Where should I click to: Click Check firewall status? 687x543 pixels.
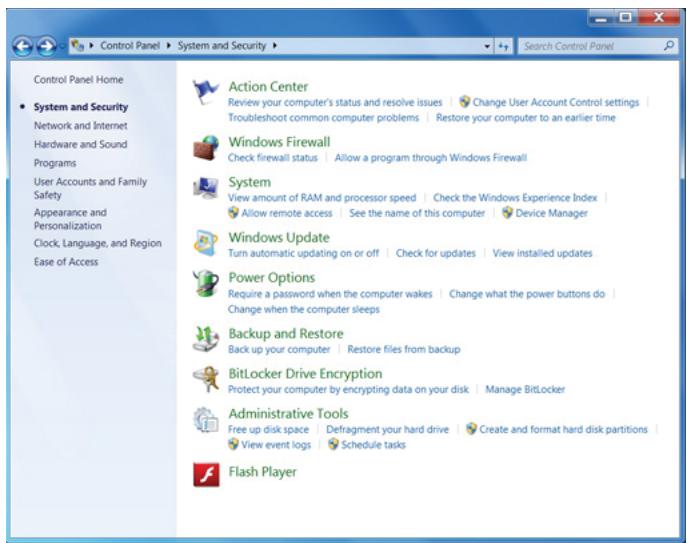pyautogui.click(x=273, y=158)
